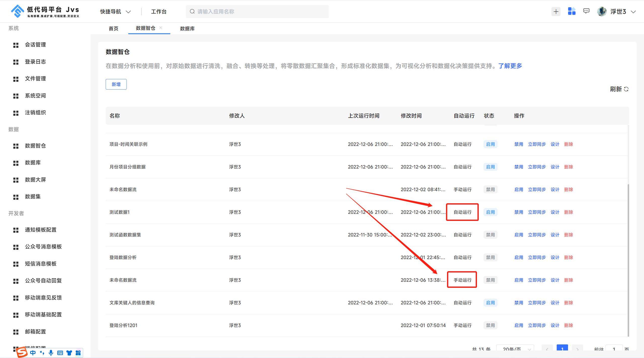Open 数据大屏 in the sidebar
Image resolution: width=644 pixels, height=358 pixels.
(x=35, y=180)
